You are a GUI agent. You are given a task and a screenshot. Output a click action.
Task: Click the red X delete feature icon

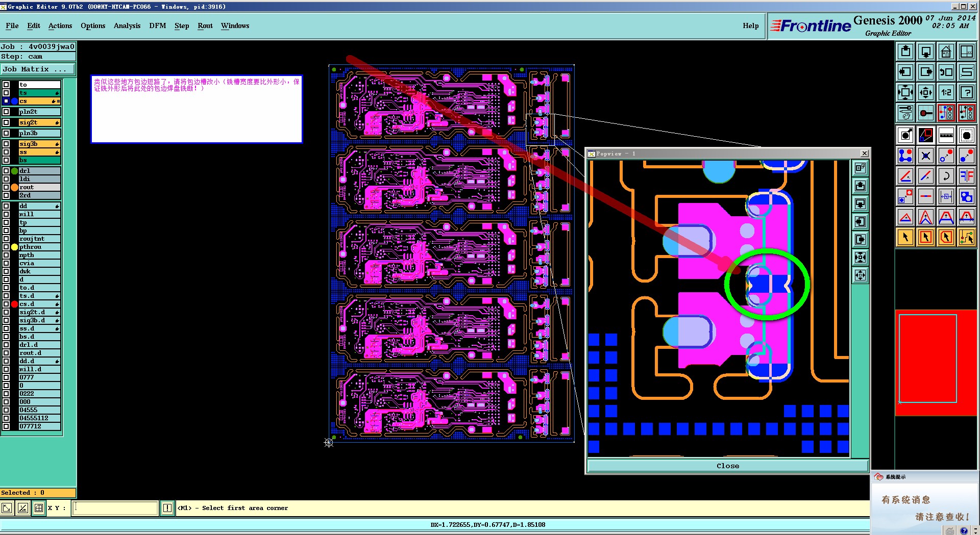(926, 156)
